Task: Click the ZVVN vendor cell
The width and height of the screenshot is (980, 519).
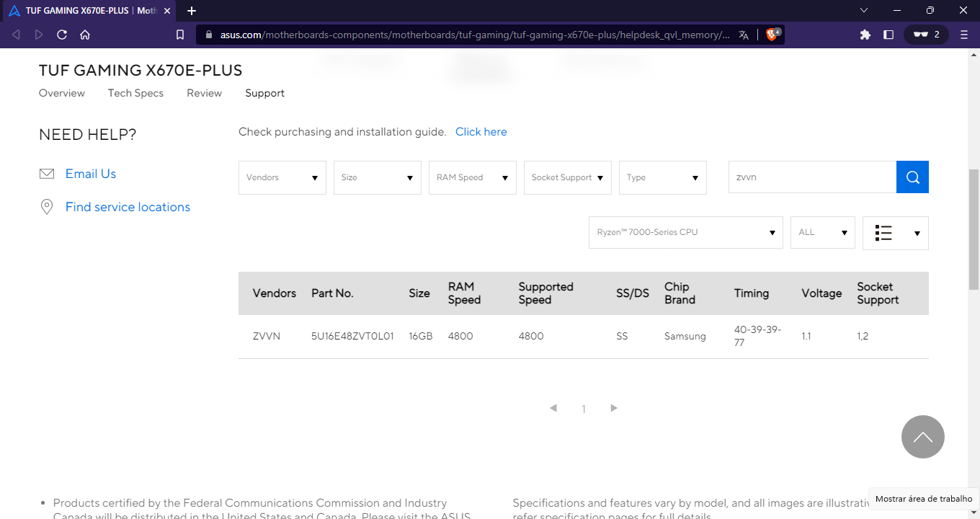Action: point(267,336)
